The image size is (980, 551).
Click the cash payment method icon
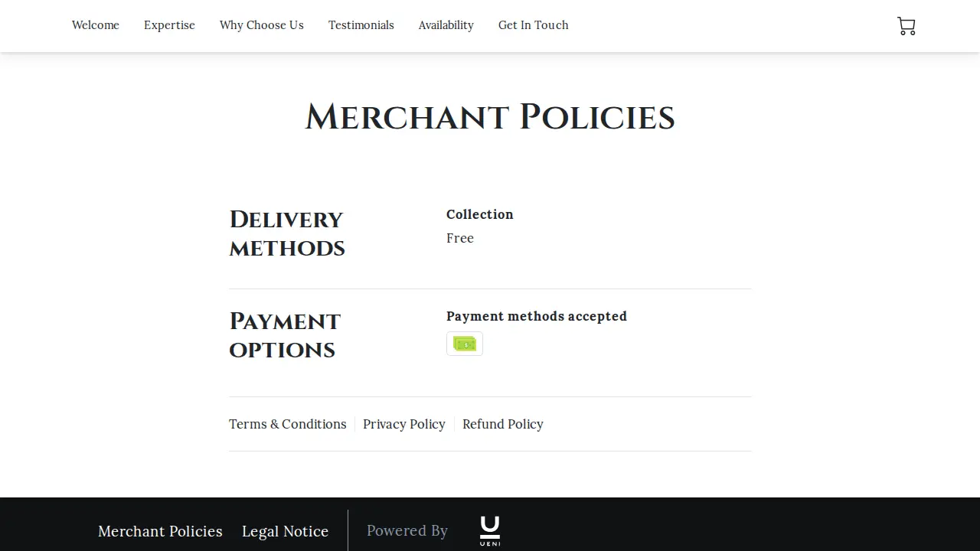[465, 344]
